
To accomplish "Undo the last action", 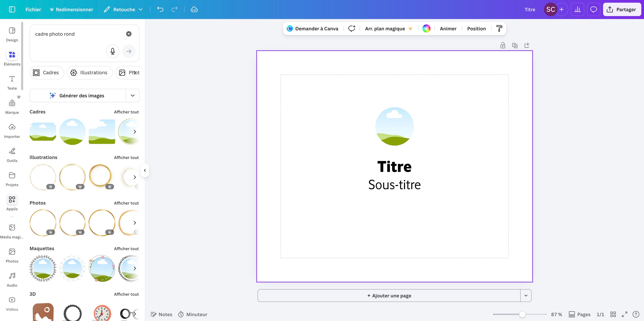I will pos(160,10).
